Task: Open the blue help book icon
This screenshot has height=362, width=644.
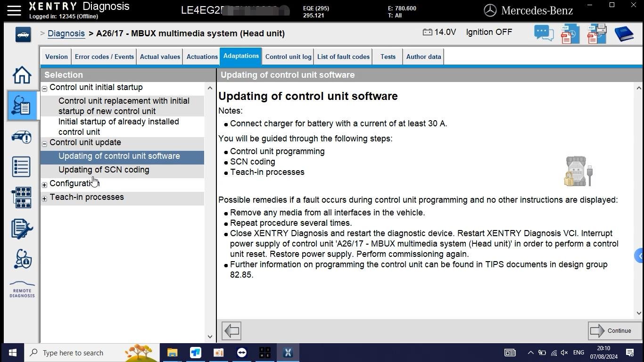Action: [624, 34]
